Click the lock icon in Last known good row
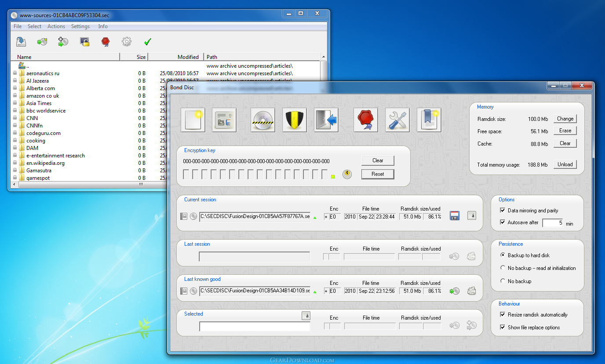 184,291
